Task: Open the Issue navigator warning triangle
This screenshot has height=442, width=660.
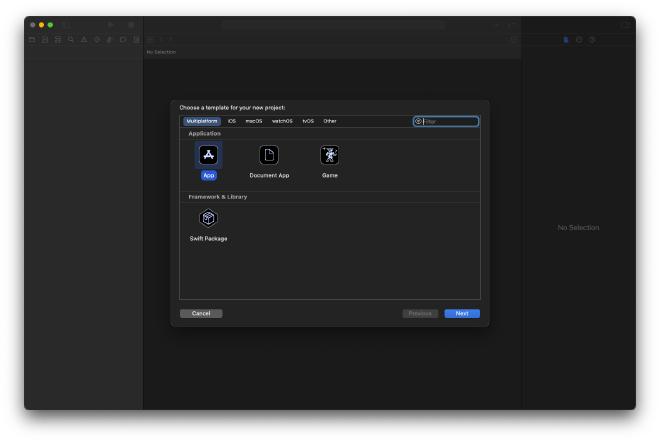Action: (x=84, y=40)
